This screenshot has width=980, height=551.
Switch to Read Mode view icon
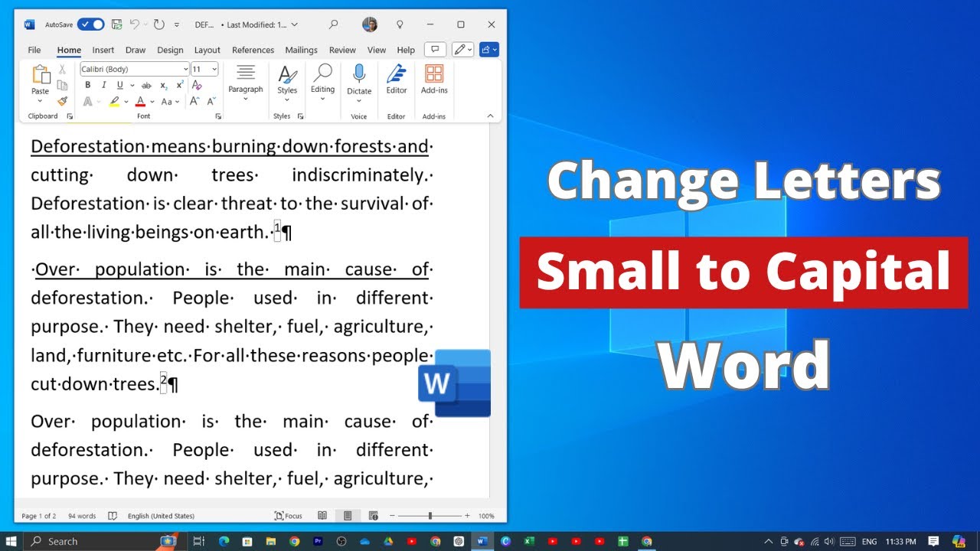(x=322, y=516)
